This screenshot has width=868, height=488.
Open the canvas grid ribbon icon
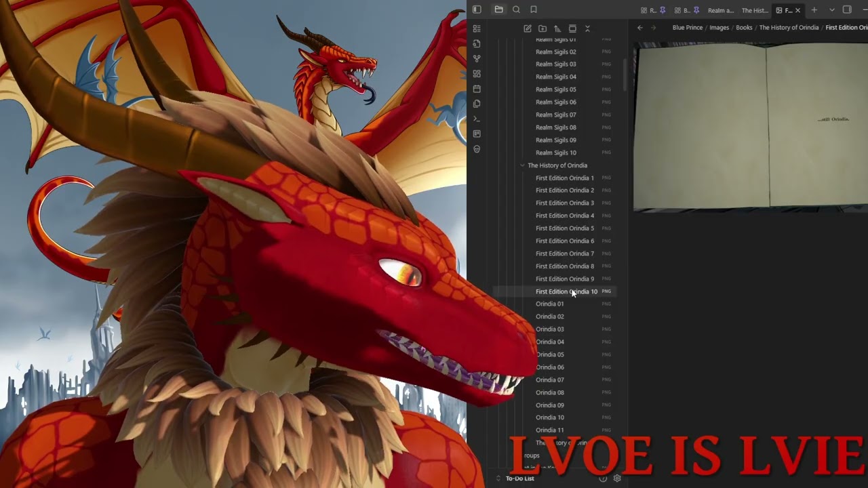[477, 73]
